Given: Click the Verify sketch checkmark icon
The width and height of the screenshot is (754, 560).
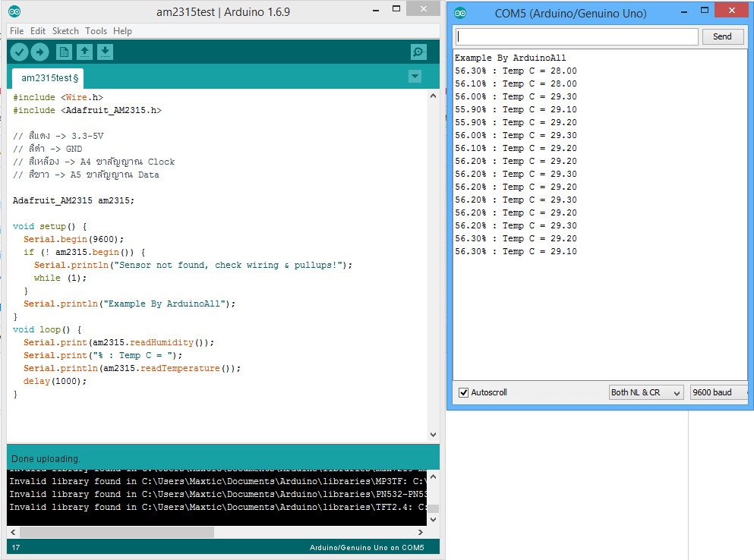Looking at the screenshot, I should (x=19, y=52).
